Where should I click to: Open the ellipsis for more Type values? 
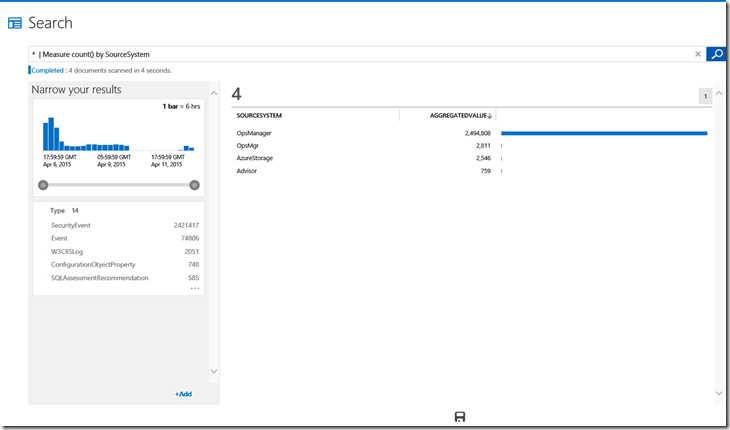194,288
